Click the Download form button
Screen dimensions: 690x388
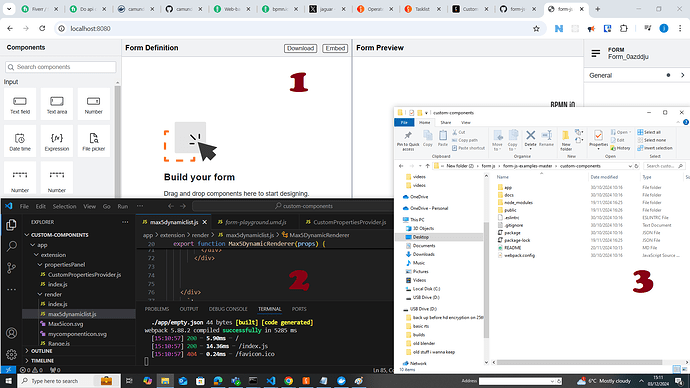[x=301, y=48]
